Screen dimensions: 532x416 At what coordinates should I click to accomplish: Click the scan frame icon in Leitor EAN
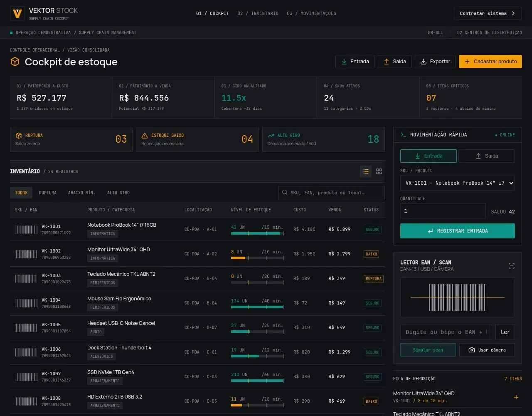click(x=512, y=266)
